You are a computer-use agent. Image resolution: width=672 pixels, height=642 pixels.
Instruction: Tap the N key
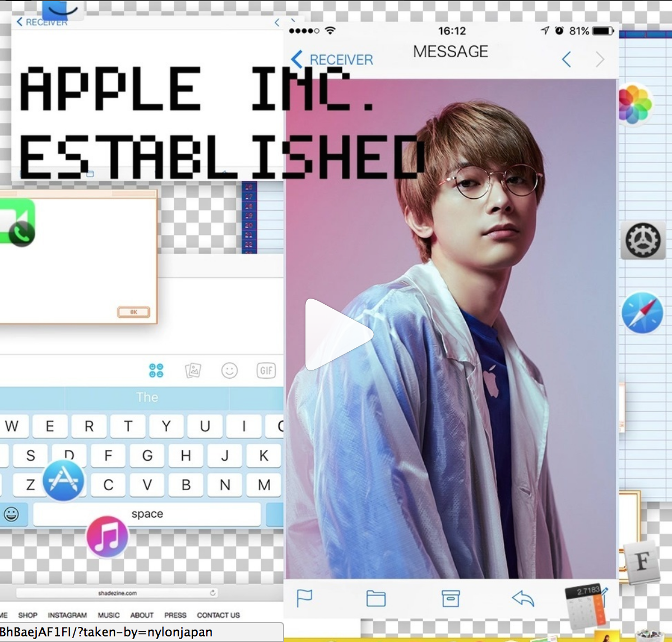point(225,485)
